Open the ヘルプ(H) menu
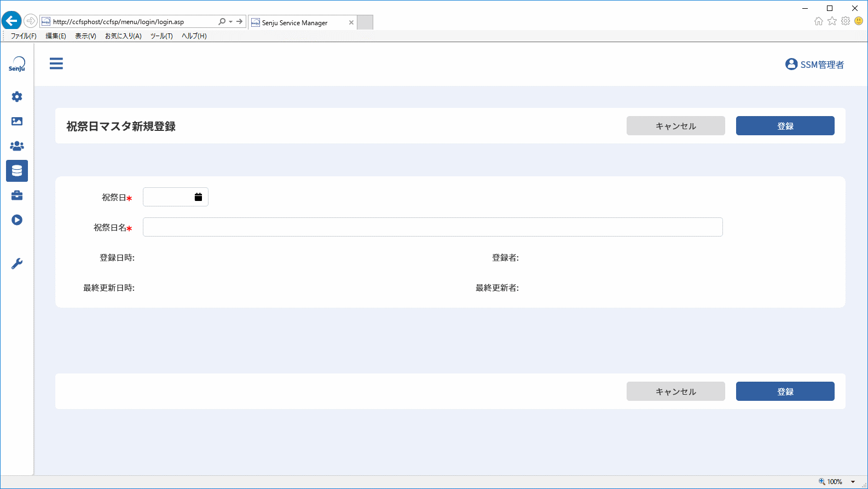Screen dimensions: 868x489 [194, 36]
